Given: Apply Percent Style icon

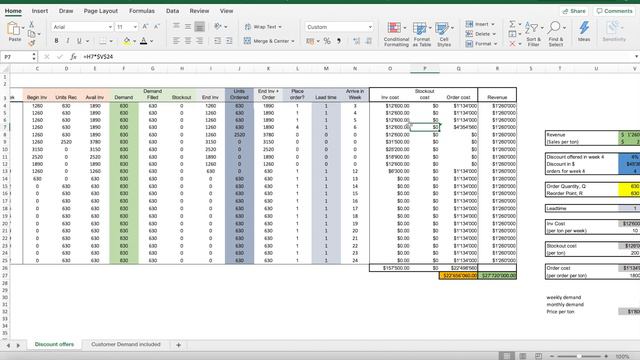Looking at the screenshot, I should [x=327, y=41].
